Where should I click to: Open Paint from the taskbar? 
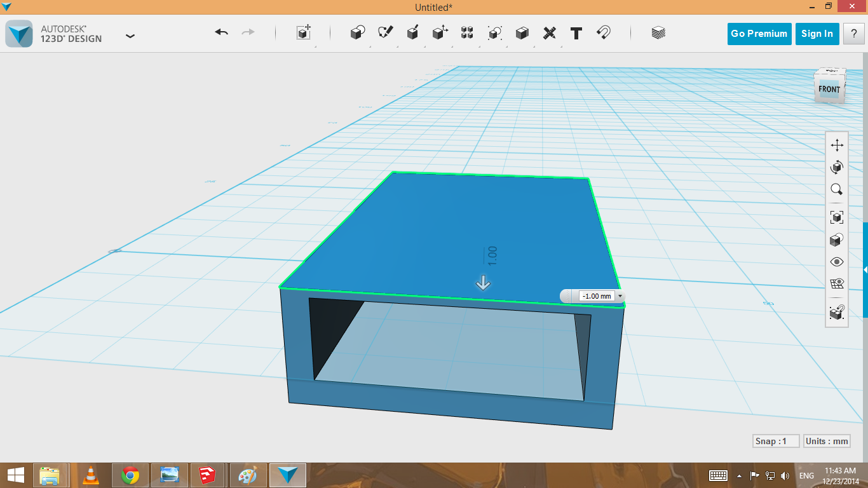pos(248,475)
